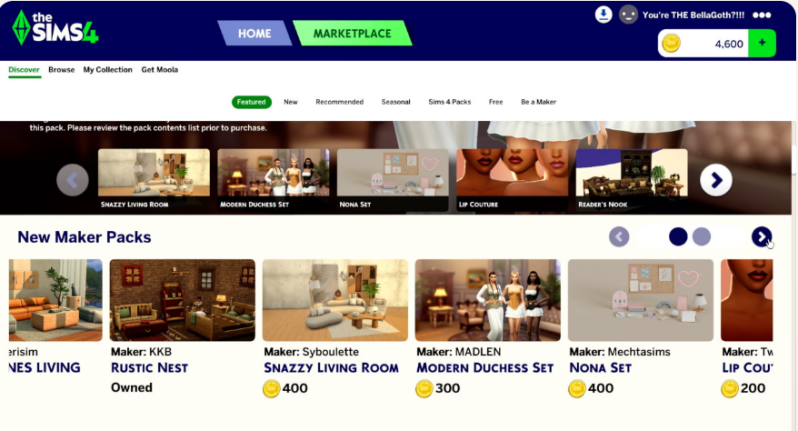Open the user profile avatar icon
Screen dimensions: 798x431
click(628, 14)
